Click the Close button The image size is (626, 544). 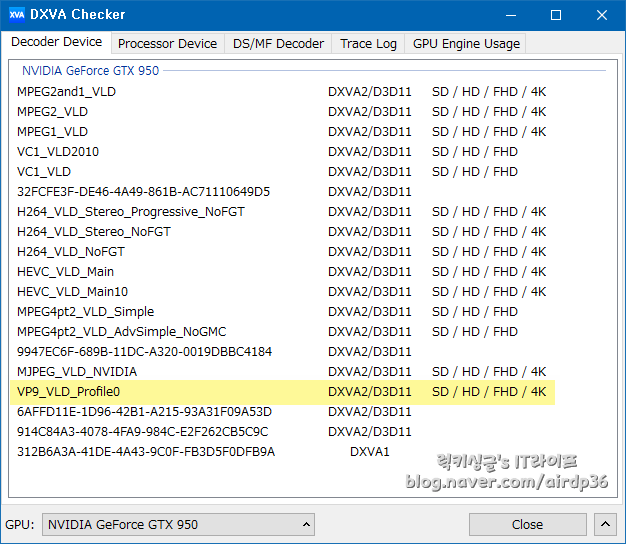527,524
